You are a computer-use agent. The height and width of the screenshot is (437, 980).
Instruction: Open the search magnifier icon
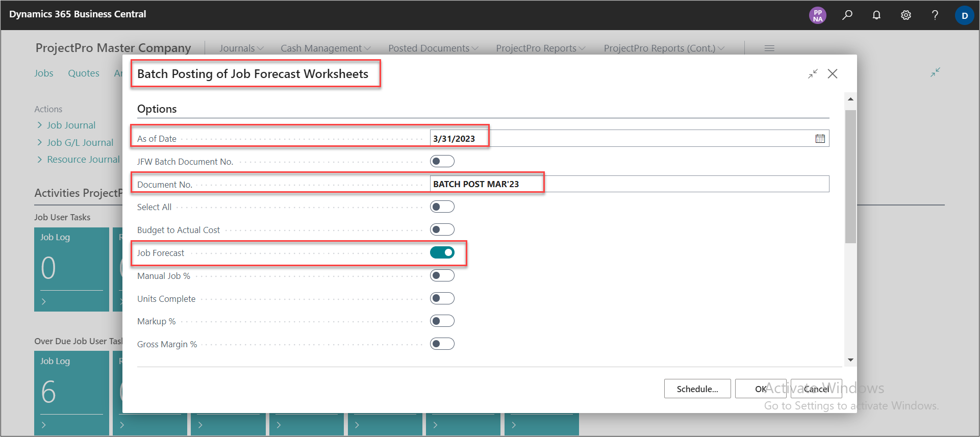pos(847,15)
